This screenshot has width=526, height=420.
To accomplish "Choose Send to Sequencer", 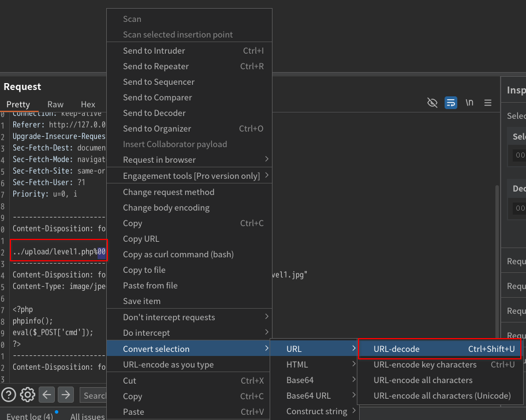I will (189, 82).
